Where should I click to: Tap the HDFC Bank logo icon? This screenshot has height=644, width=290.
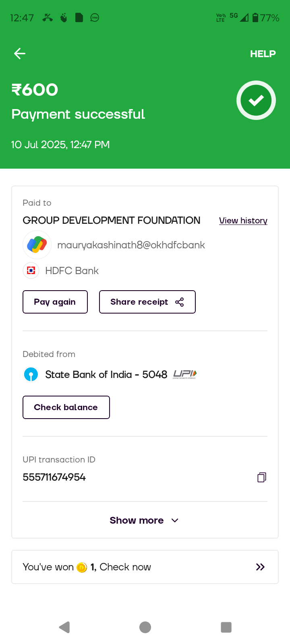[31, 270]
